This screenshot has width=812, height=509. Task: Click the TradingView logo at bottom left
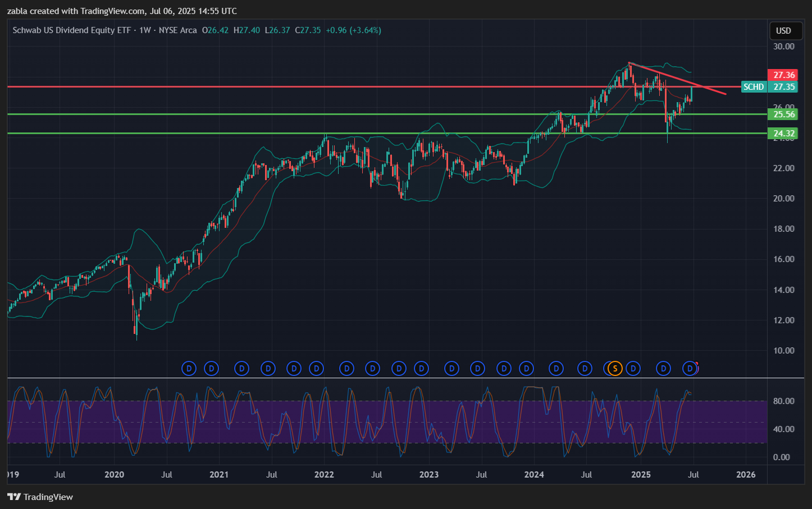click(40, 497)
